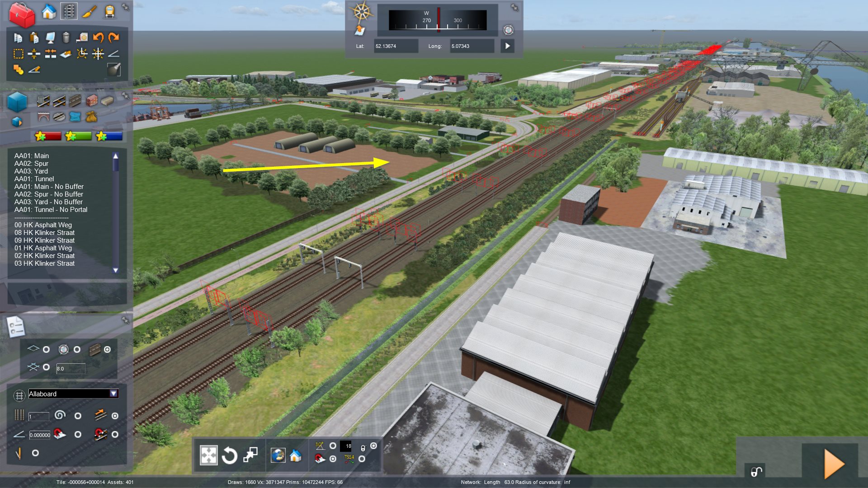Choose the Track Rules category icon
The image size is (868, 488).
43,101
